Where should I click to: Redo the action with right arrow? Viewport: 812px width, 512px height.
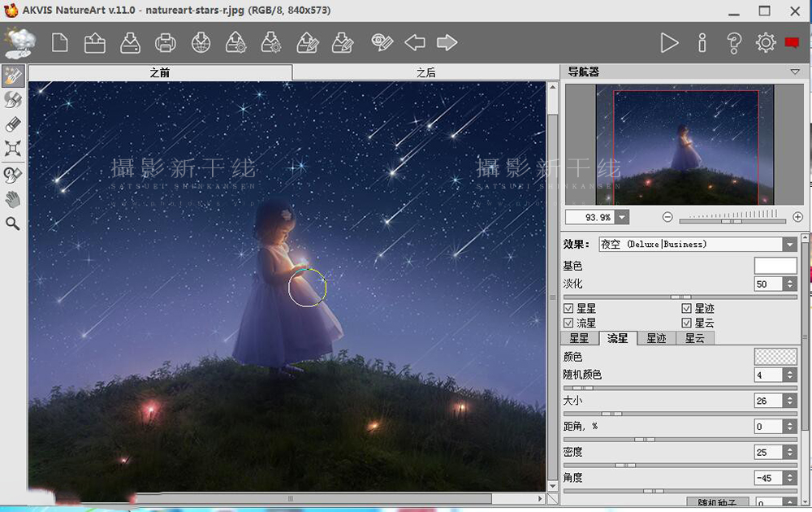pos(447,42)
